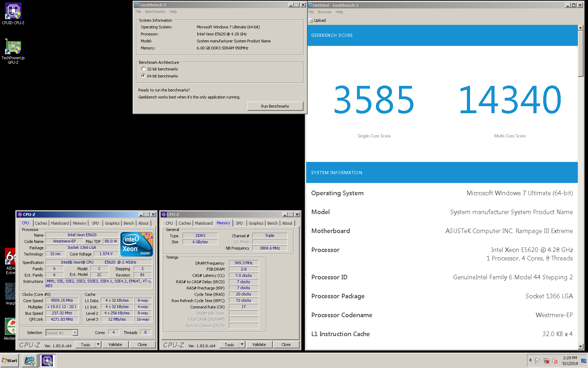Open Help menu in Geekbench results window

tap(339, 12)
